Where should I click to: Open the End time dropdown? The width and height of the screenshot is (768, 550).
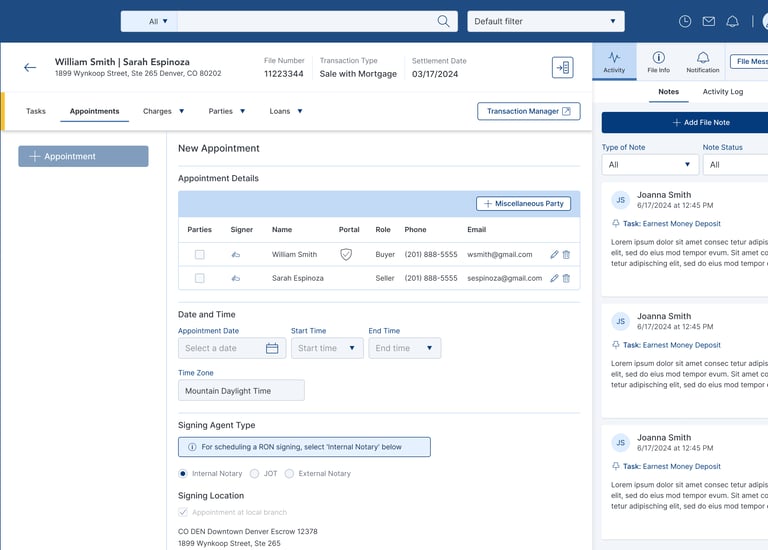point(405,348)
